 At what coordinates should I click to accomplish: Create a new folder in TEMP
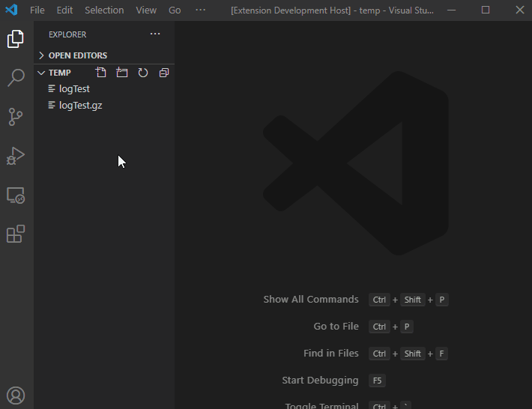122,73
